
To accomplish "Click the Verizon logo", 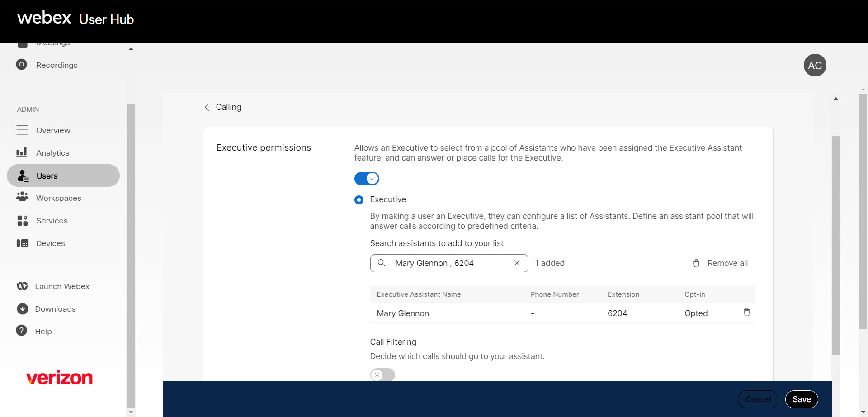I will click(x=59, y=378).
